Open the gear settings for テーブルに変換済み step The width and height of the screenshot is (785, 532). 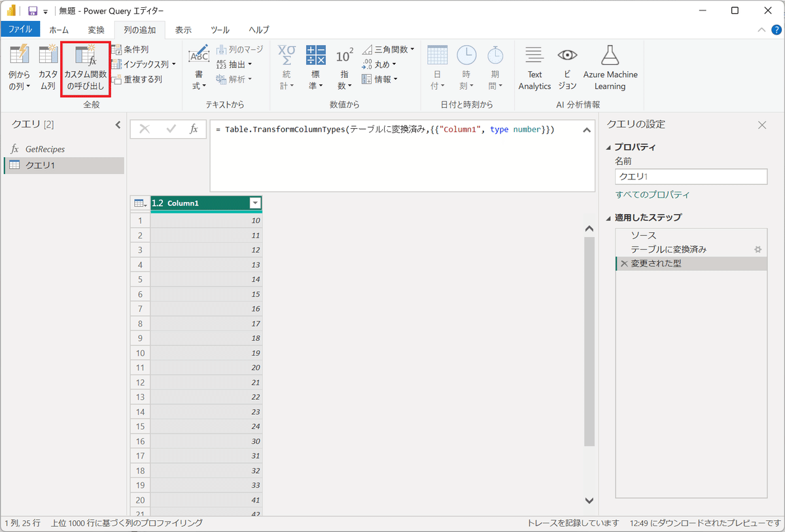click(x=758, y=249)
